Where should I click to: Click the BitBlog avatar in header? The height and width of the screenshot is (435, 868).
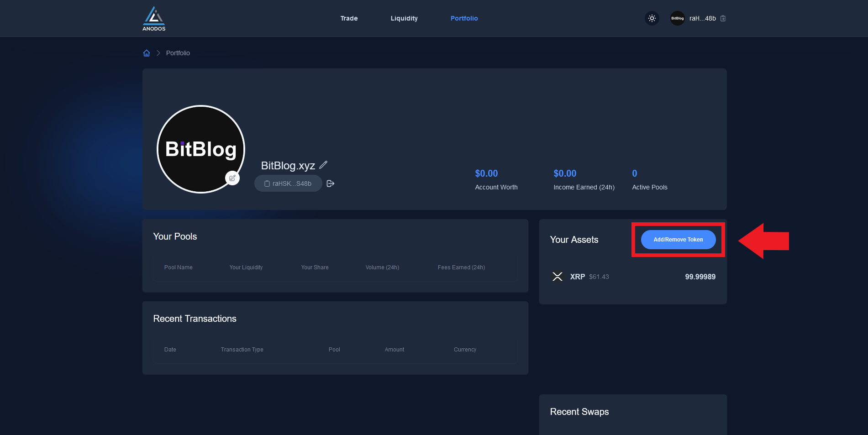(677, 18)
